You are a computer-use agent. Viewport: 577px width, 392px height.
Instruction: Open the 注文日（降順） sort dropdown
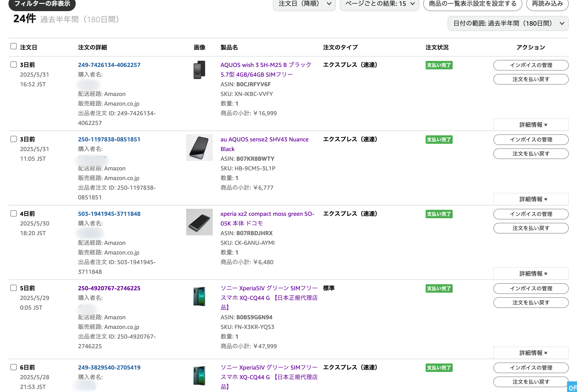(304, 4)
